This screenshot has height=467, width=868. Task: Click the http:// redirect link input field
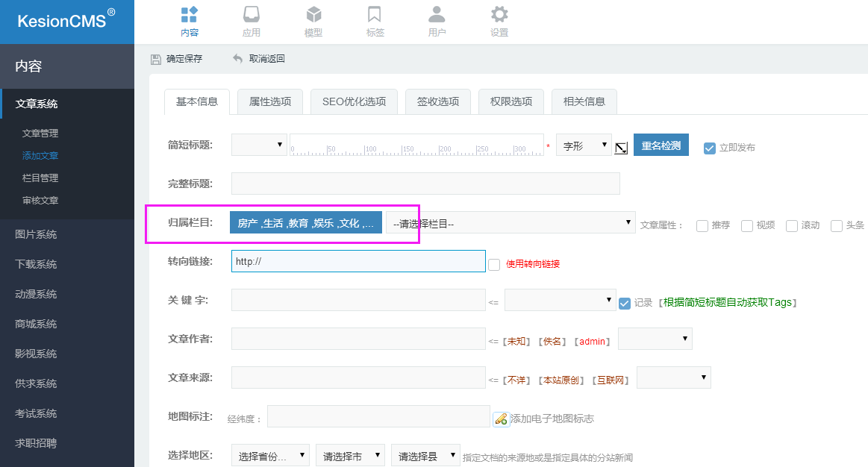(x=358, y=261)
